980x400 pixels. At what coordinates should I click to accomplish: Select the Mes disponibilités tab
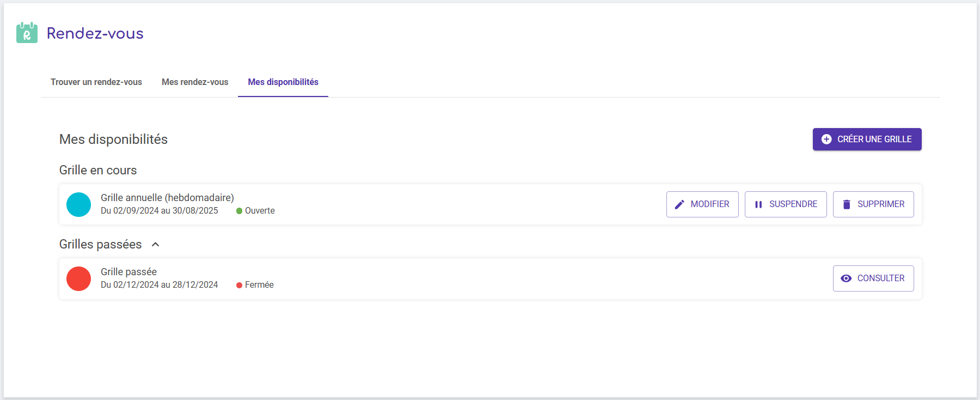coord(283,82)
